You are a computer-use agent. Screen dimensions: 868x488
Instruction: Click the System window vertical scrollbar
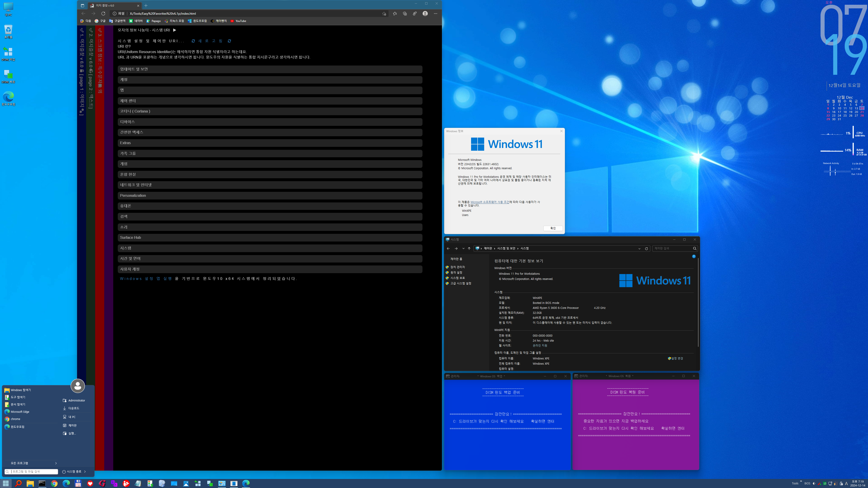(x=698, y=302)
